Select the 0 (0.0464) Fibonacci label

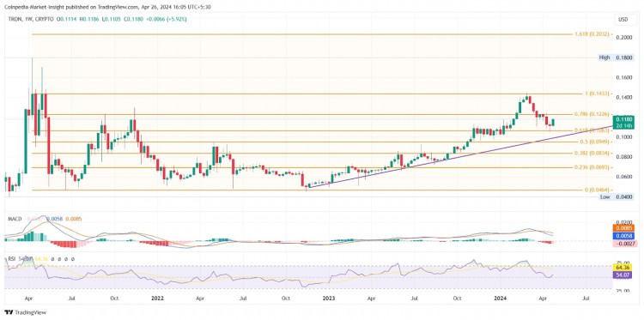[597, 190]
